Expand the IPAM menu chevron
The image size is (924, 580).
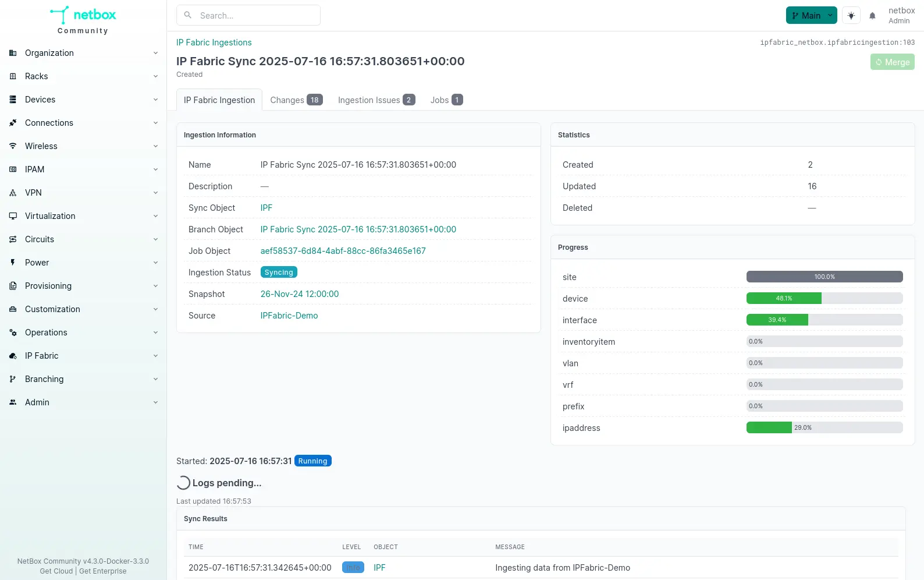coord(155,169)
